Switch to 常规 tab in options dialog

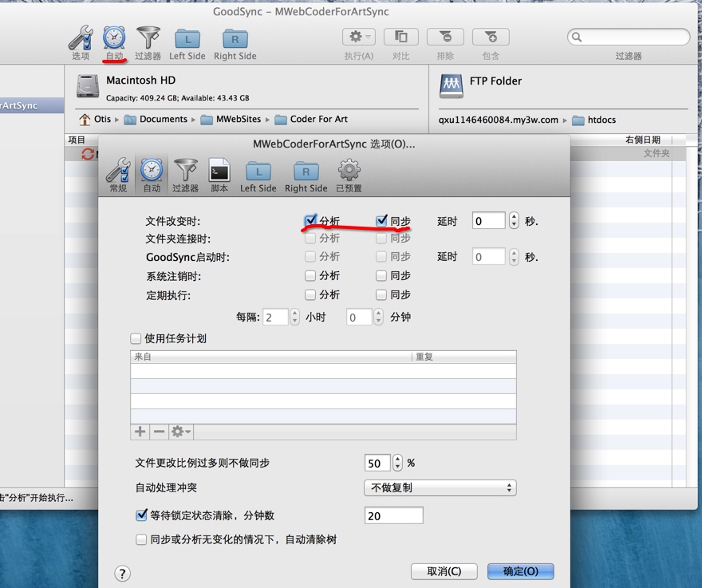(118, 175)
